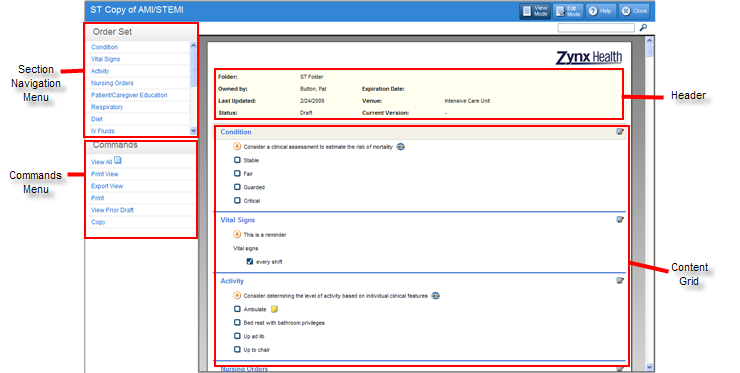This screenshot has width=740, height=373.
Task: Switch to View Mode
Action: [x=535, y=11]
